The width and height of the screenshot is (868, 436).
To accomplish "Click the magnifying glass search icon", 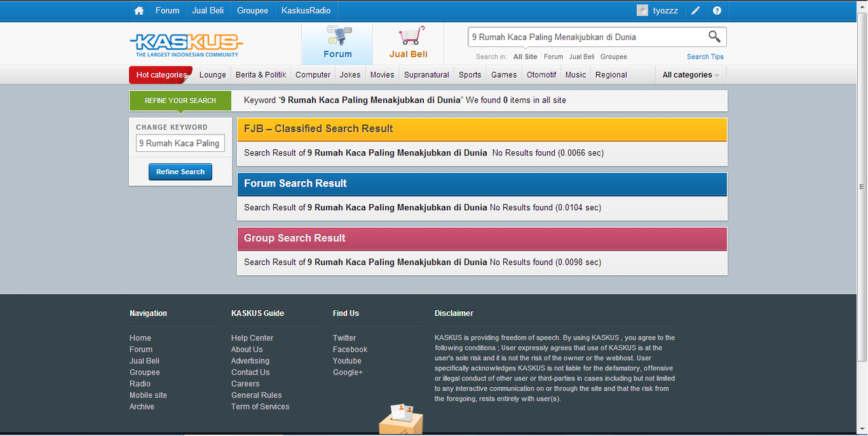I will coord(715,37).
